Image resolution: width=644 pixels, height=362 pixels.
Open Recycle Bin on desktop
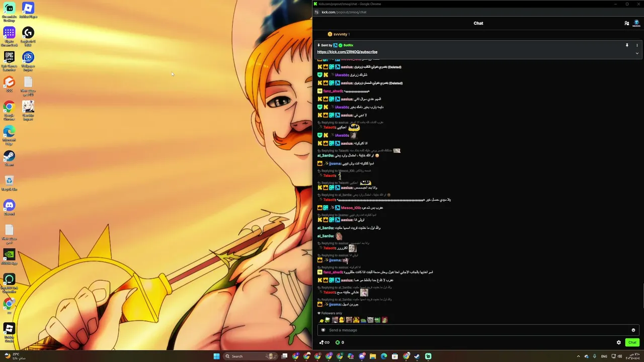9,183
